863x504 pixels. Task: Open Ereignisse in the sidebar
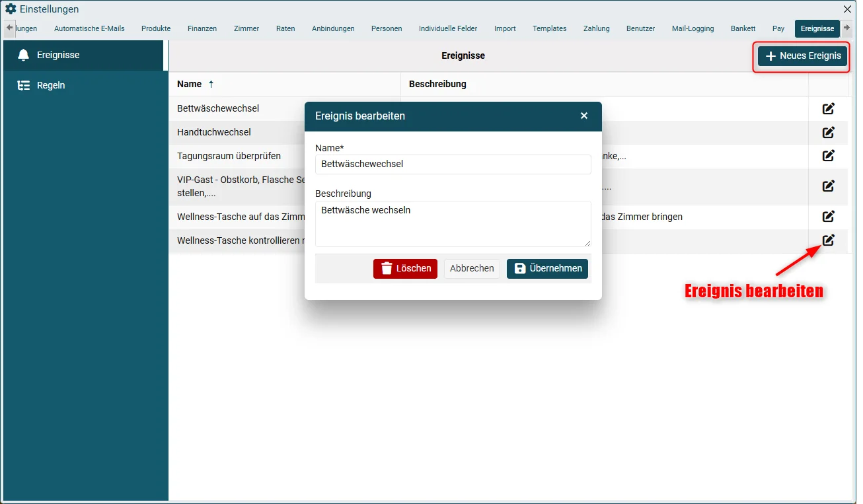click(x=83, y=55)
